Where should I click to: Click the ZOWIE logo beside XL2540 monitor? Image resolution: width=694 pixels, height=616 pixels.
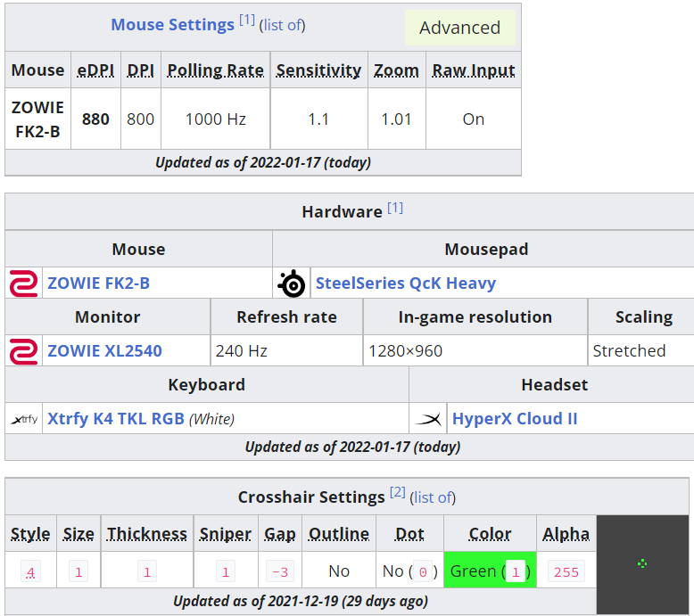(24, 351)
